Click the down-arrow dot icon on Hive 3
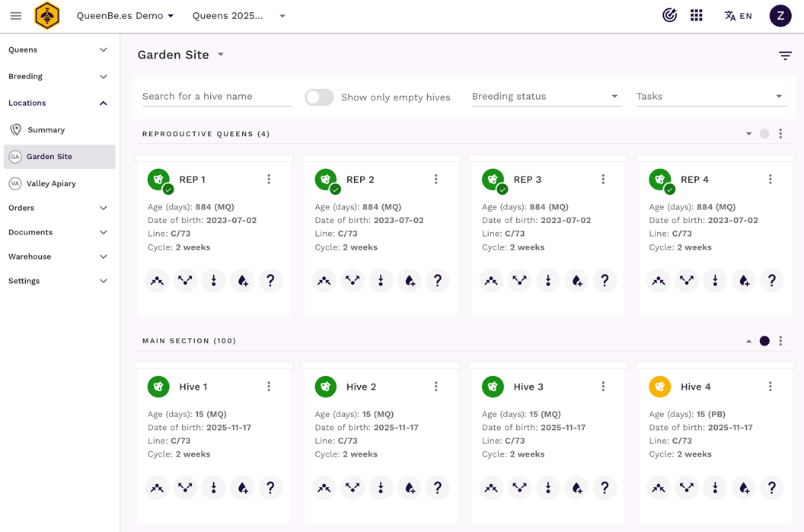 click(548, 488)
